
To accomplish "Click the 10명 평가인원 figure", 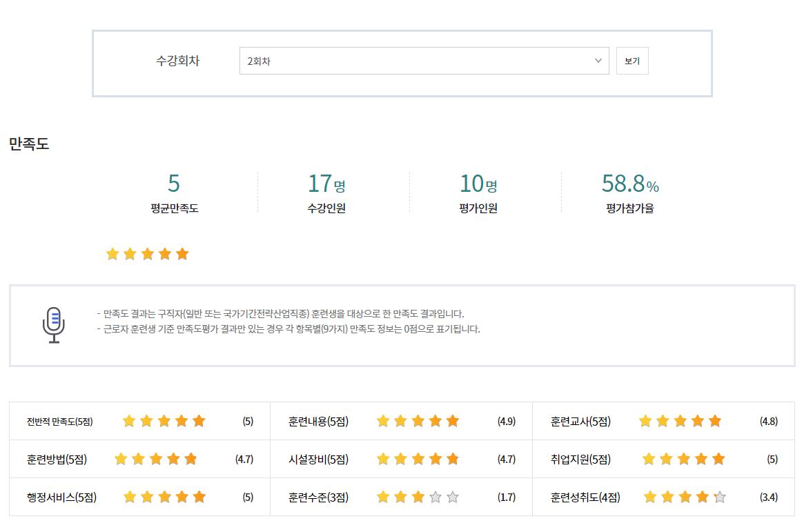I will [478, 184].
